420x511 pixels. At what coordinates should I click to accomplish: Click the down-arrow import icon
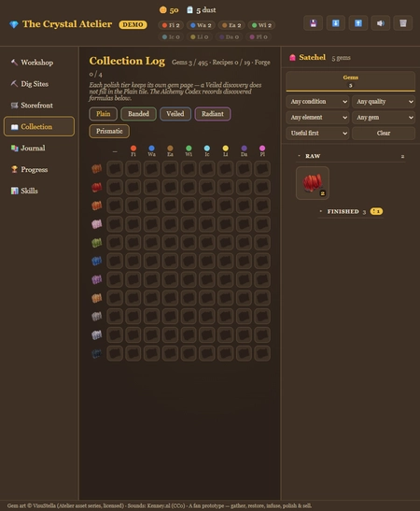click(336, 23)
